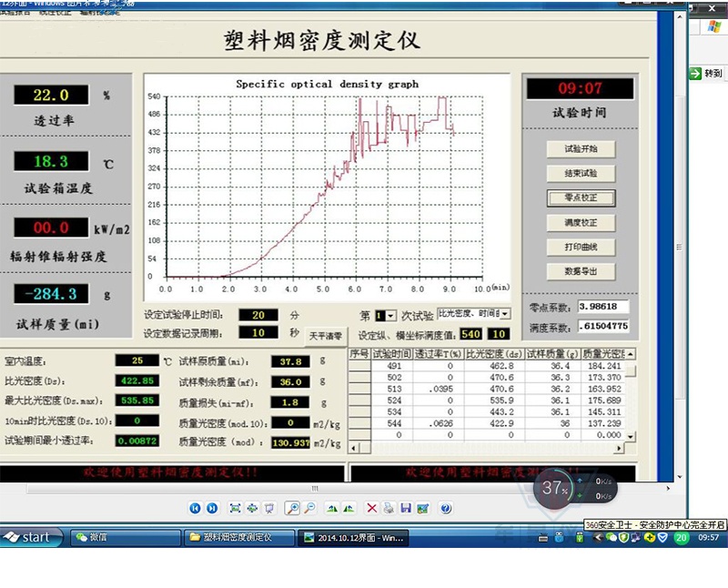Screen dimensions: 728x588
Task: Click the red X delete icon
Action: (372, 508)
